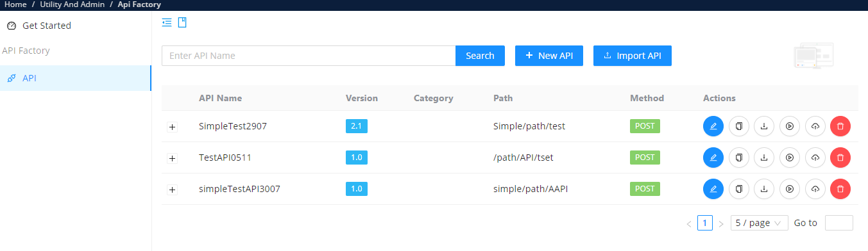Click Import API button
The height and width of the screenshot is (251, 868).
pyautogui.click(x=633, y=56)
